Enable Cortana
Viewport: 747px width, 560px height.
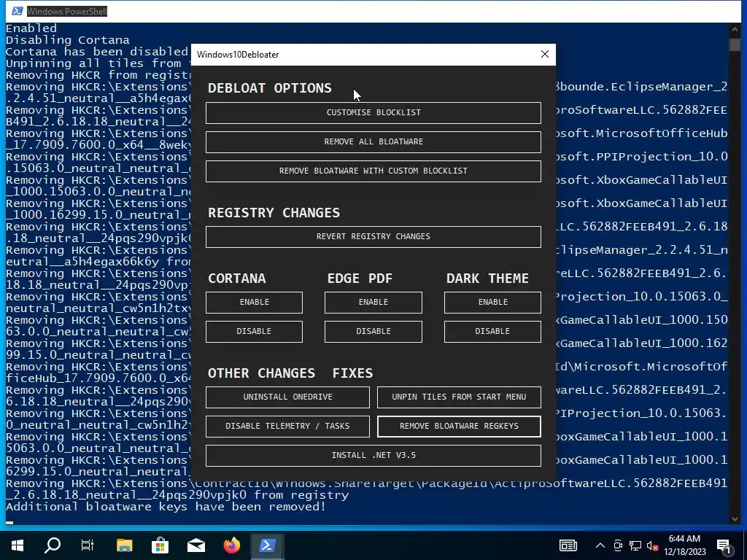pos(254,303)
